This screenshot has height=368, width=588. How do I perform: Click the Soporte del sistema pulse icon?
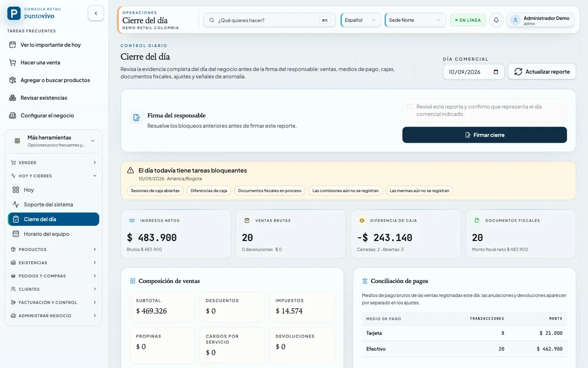tap(16, 205)
